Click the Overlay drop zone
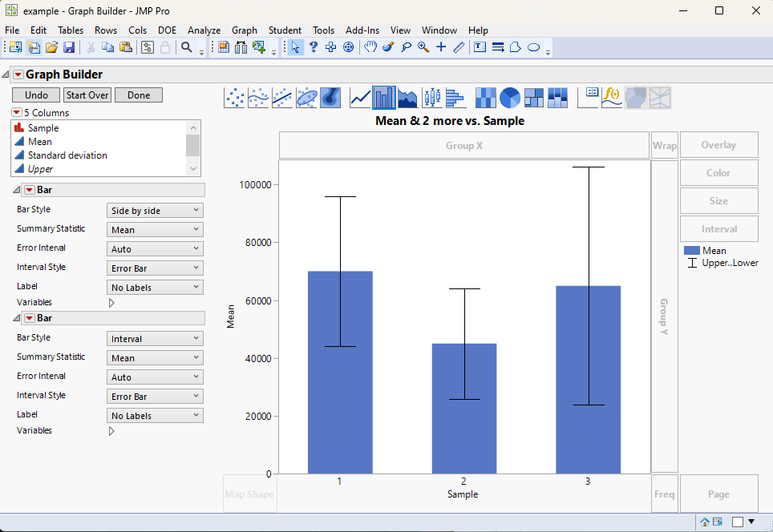 coord(718,145)
